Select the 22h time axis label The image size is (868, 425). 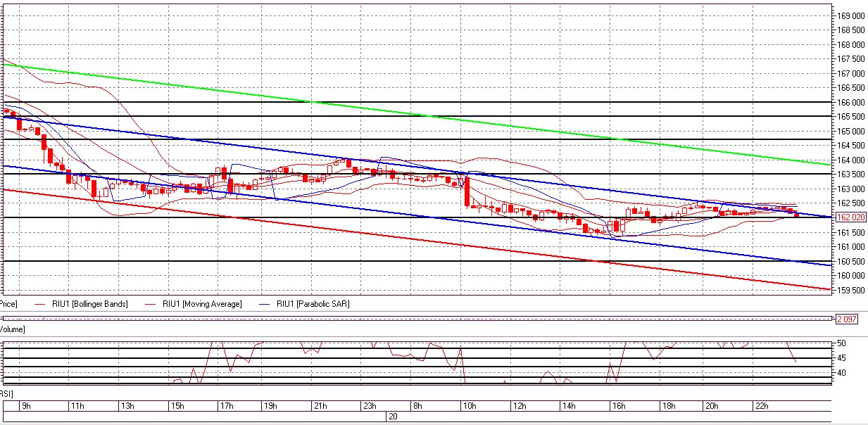pyautogui.click(x=760, y=406)
